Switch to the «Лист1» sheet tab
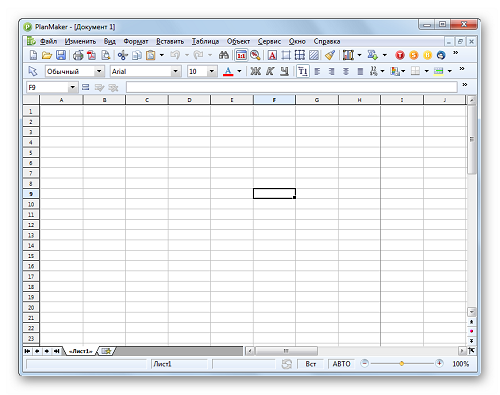Image resolution: width=500 pixels, height=395 pixels. click(x=80, y=351)
